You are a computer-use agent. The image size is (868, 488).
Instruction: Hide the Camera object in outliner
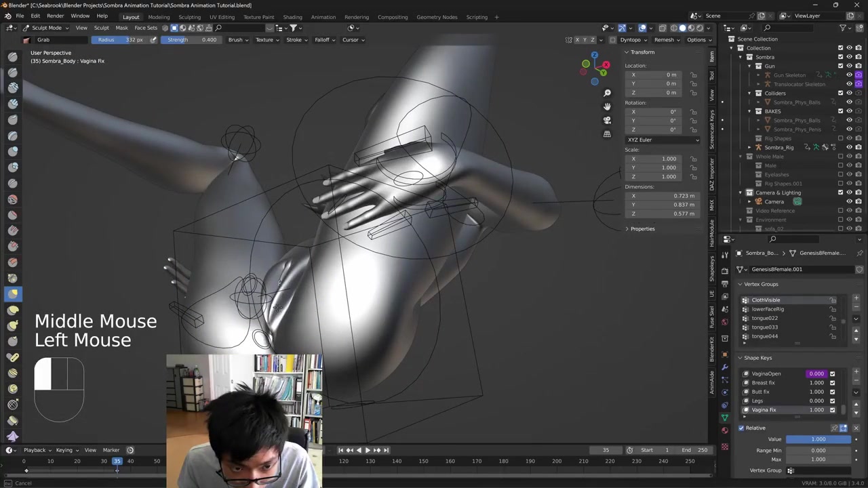849,202
